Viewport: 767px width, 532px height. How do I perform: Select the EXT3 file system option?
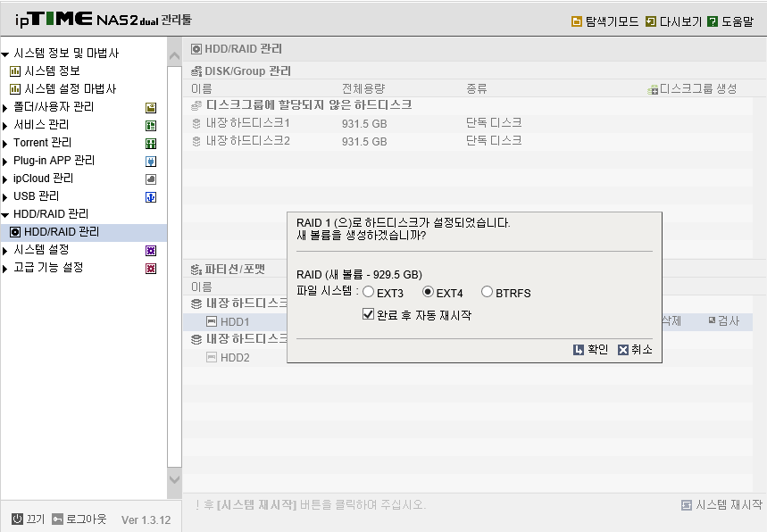pyautogui.click(x=369, y=292)
